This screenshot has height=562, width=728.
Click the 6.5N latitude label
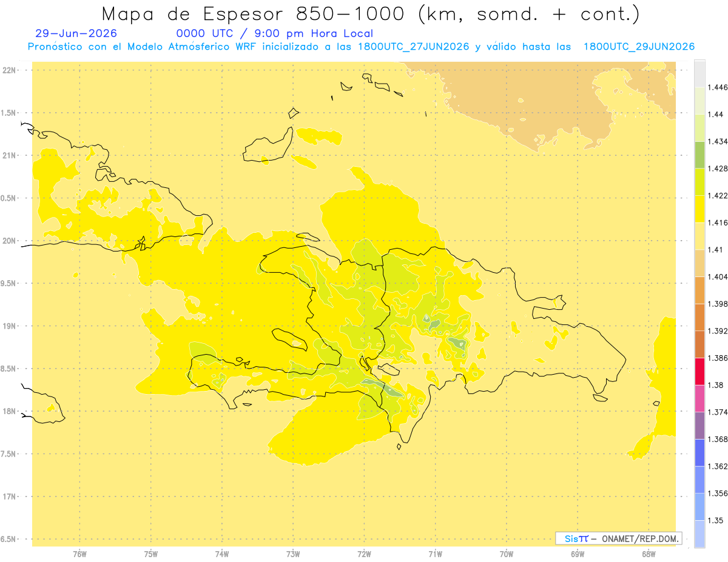point(9,540)
